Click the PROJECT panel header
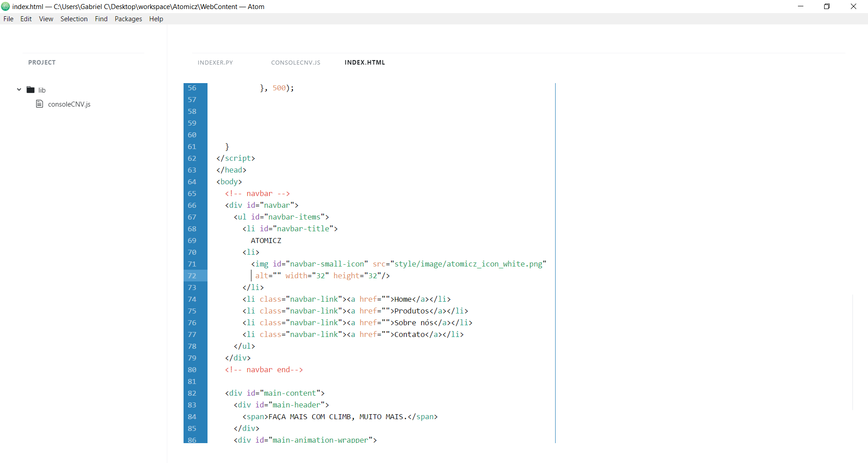The image size is (868, 463). (x=42, y=63)
